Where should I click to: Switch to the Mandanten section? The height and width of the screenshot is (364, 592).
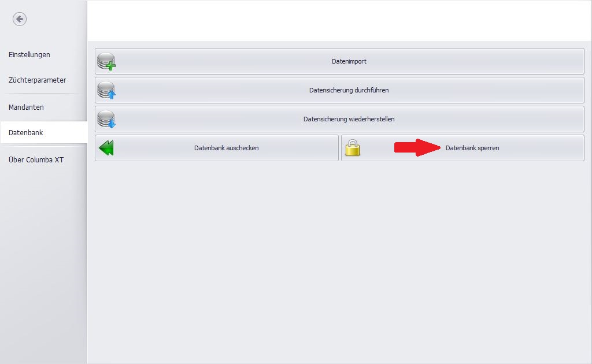click(26, 107)
